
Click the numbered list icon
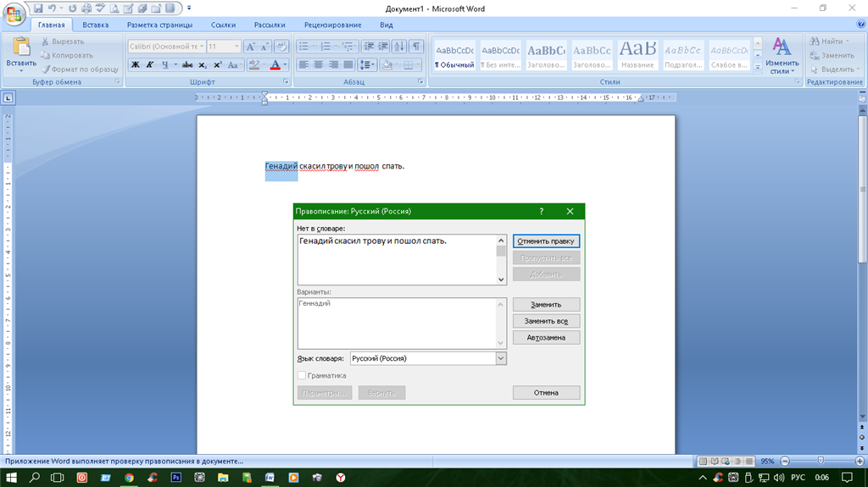pos(325,47)
